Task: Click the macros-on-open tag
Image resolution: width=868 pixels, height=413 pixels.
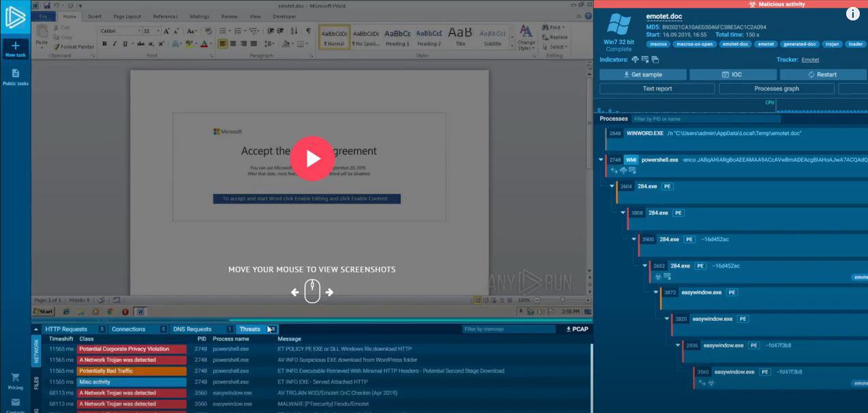Action: [x=695, y=44]
